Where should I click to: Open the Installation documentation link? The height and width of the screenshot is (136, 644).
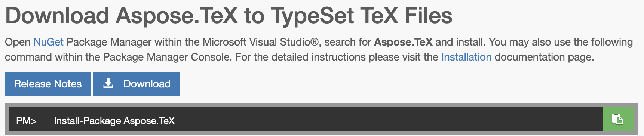coord(466,57)
